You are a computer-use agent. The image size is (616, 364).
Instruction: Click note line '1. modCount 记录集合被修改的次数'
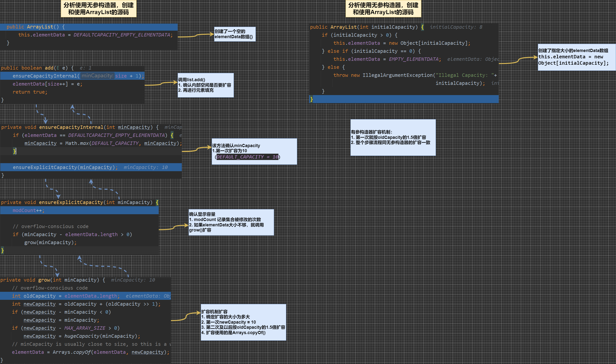coord(225,220)
